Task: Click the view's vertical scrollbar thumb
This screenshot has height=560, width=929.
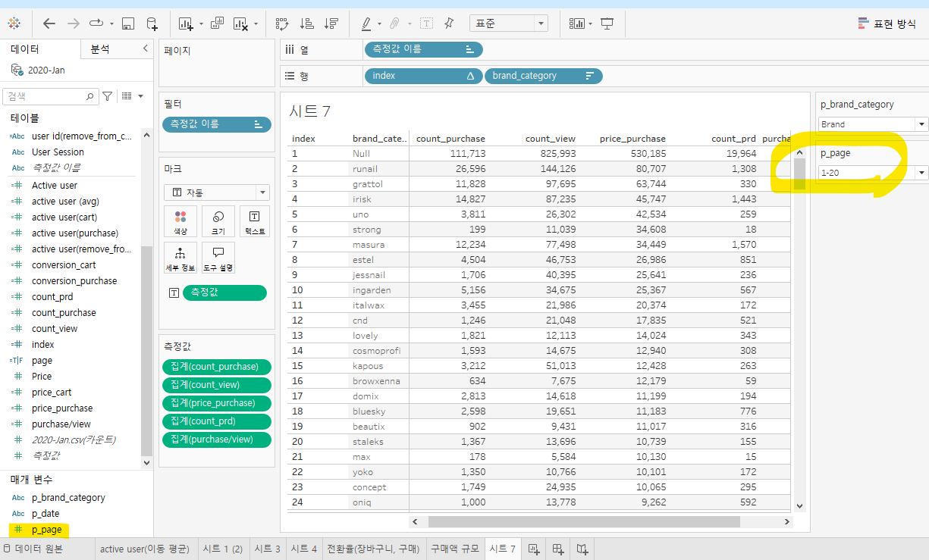Action: click(x=799, y=174)
